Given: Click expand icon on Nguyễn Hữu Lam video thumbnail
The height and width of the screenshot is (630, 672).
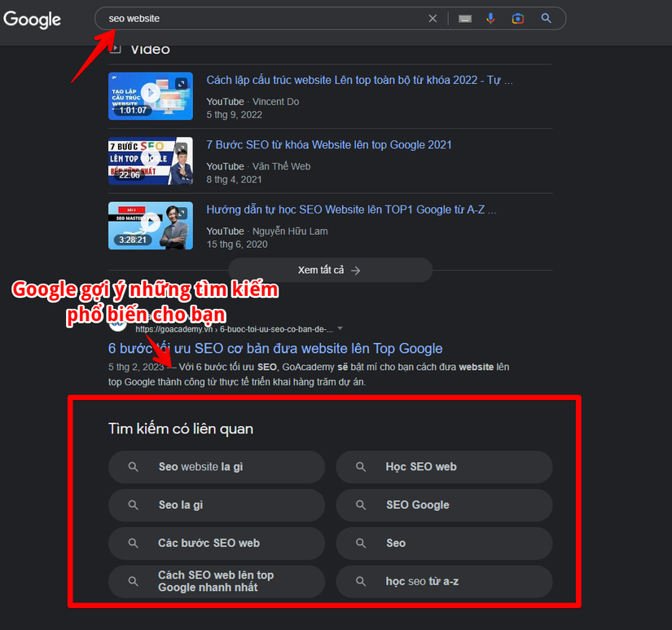Looking at the screenshot, I should coord(182,214).
